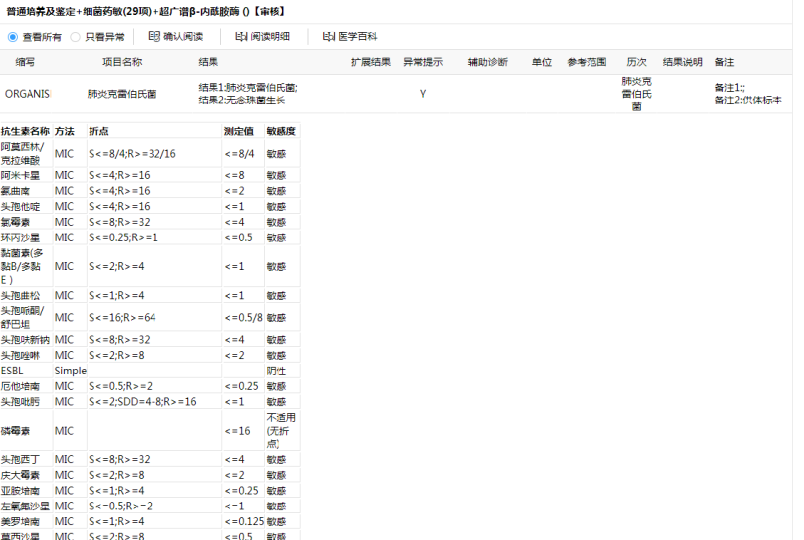Click the 抗生素名称 table header
804x540 pixels.
tap(25, 131)
